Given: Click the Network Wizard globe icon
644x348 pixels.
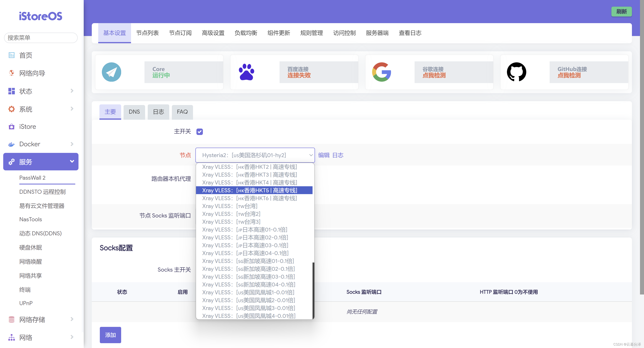Looking at the screenshot, I should (11, 73).
